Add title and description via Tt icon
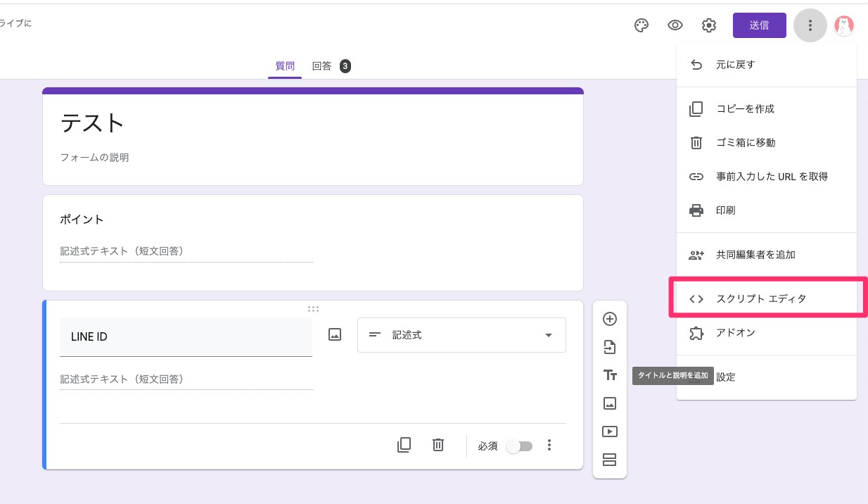Viewport: 868px width, 504px height. tap(610, 375)
